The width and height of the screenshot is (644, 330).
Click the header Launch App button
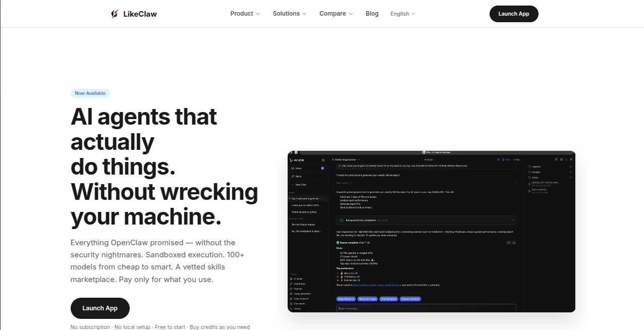(x=514, y=14)
